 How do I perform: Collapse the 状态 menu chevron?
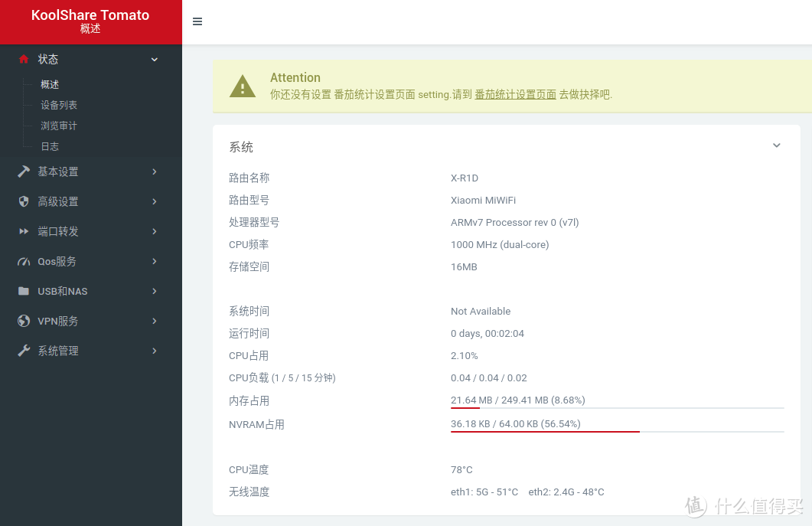tap(155, 60)
